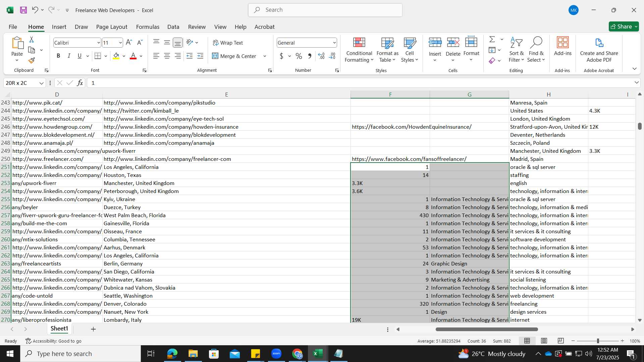The height and width of the screenshot is (362, 644).
Task: Click the Insert Function fx icon
Action: tap(80, 83)
